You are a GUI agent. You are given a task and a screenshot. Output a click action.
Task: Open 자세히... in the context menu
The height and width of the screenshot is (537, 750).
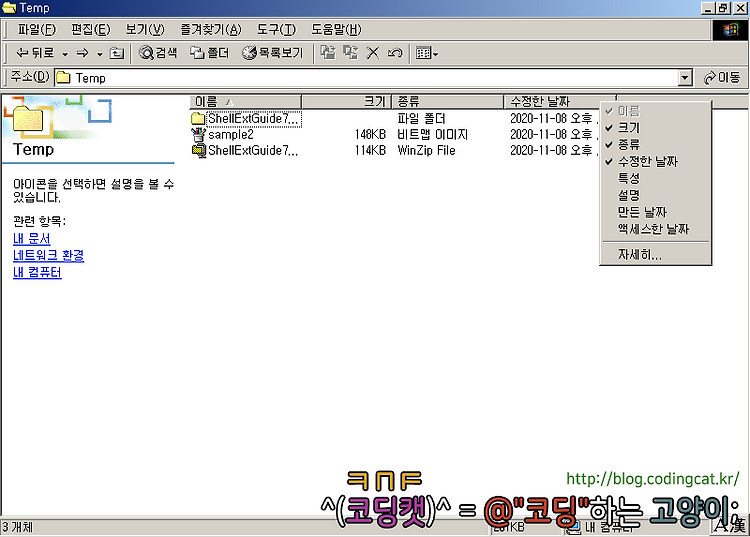(655, 255)
